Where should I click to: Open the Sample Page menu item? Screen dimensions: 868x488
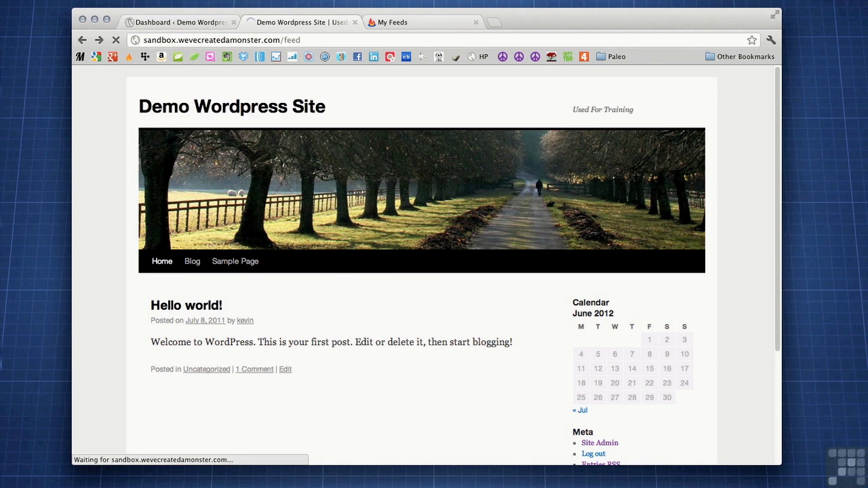click(235, 261)
